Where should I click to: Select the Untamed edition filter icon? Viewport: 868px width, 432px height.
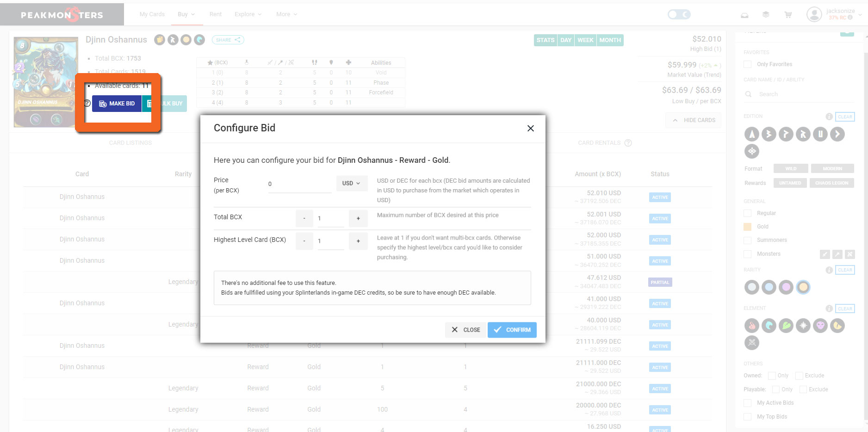(820, 134)
